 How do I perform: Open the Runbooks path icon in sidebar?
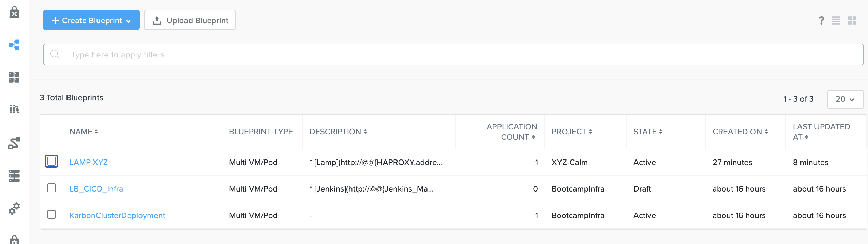(x=14, y=143)
